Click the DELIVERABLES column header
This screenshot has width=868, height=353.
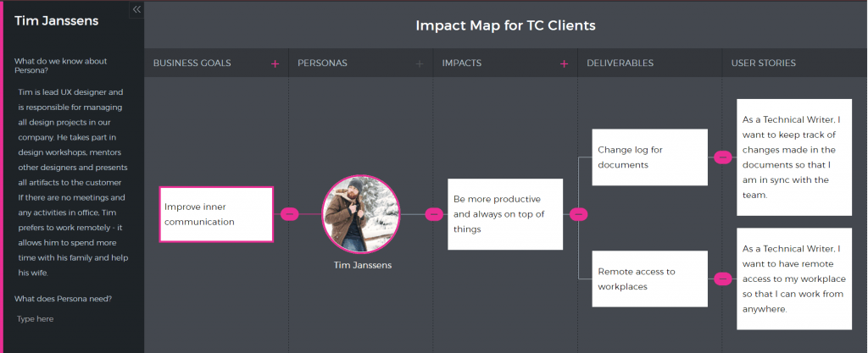click(620, 63)
